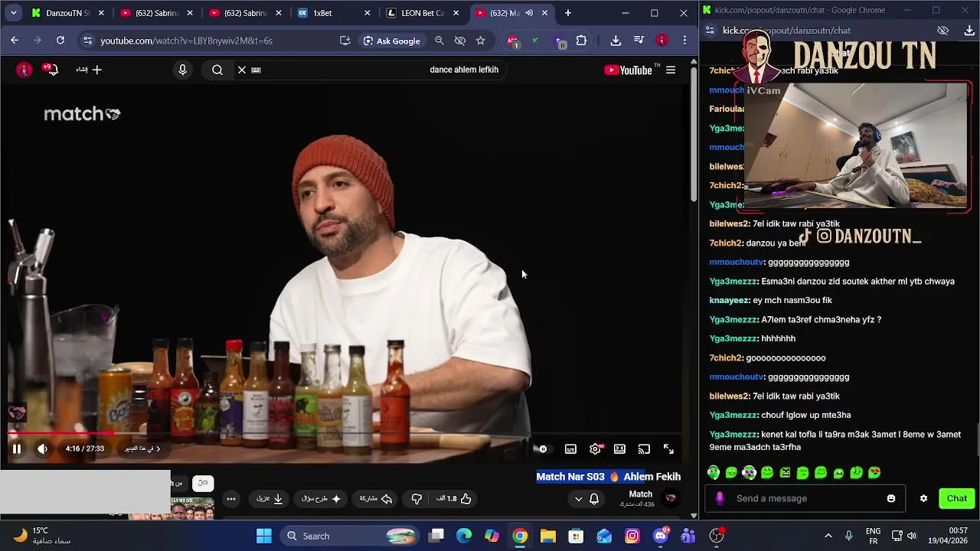Open the player settings gear
The height and width of the screenshot is (551, 980).
click(595, 449)
